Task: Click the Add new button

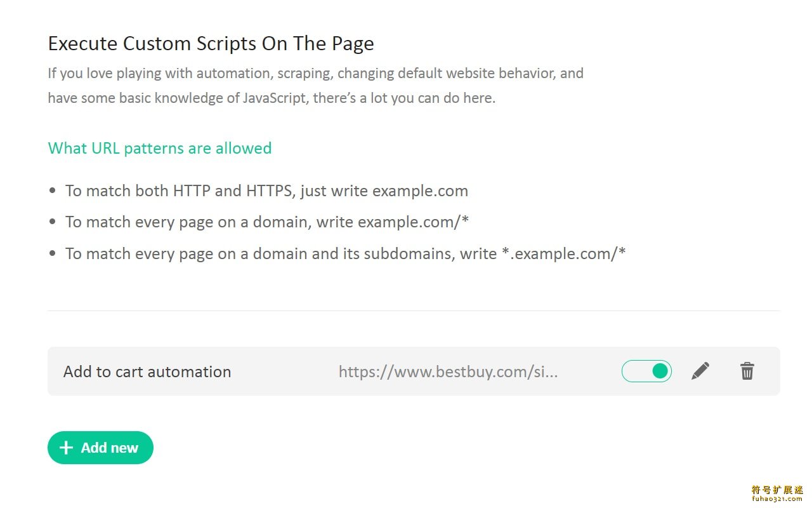Action: pos(100,448)
